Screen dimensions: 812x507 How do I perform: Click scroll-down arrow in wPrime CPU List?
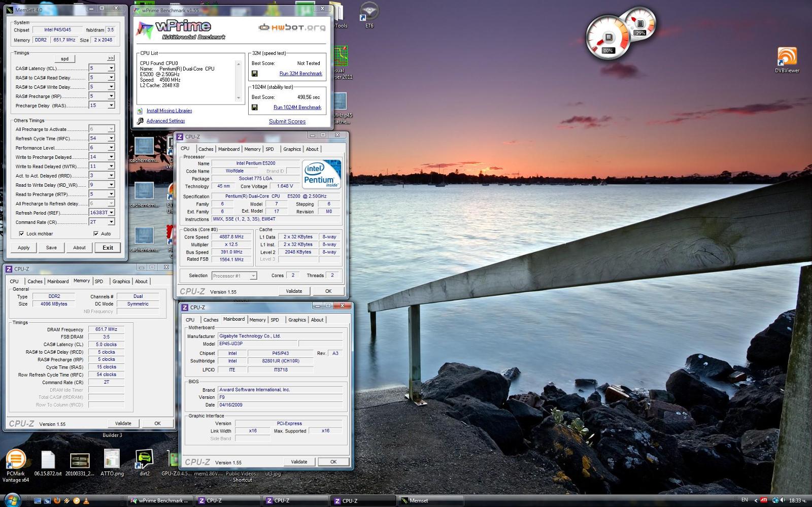[239, 98]
